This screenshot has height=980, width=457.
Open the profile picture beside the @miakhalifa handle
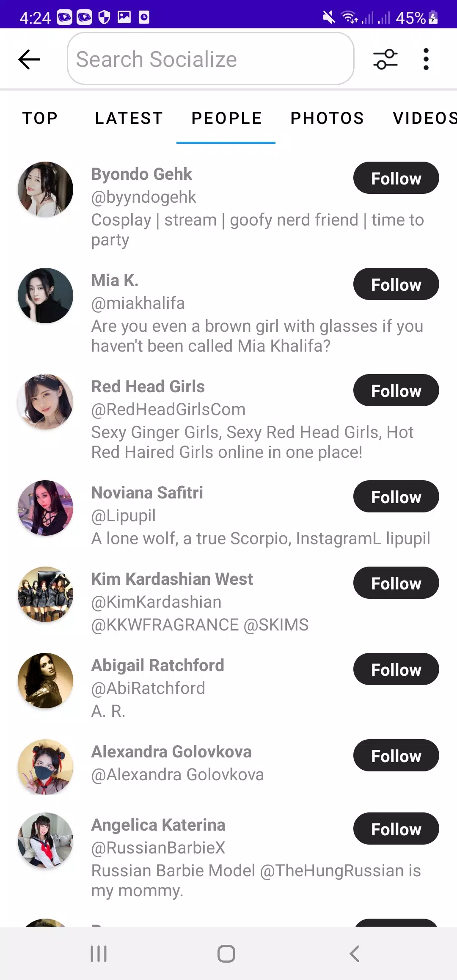[45, 296]
